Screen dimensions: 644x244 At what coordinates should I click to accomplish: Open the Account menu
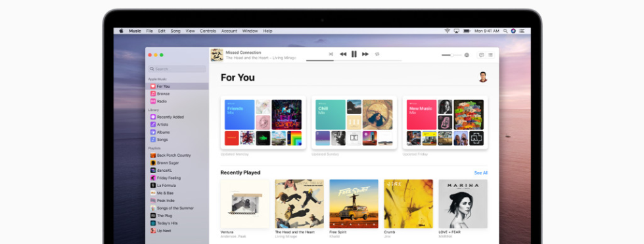pos(229,31)
